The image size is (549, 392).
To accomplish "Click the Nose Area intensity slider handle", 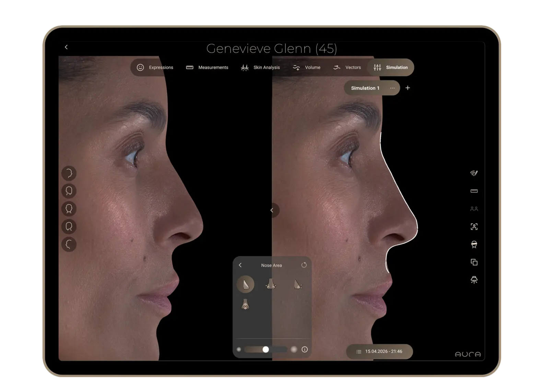I will coord(266,349).
